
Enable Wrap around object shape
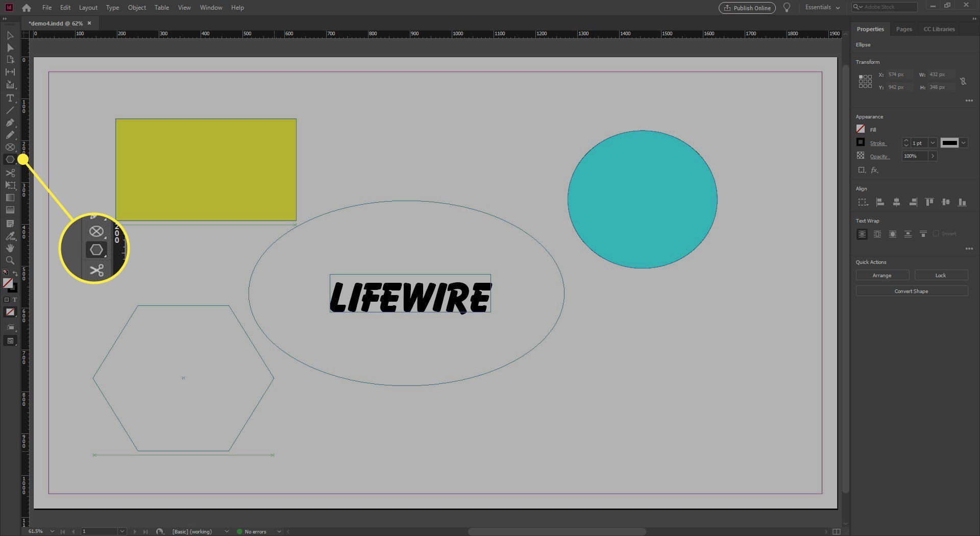[x=892, y=234]
